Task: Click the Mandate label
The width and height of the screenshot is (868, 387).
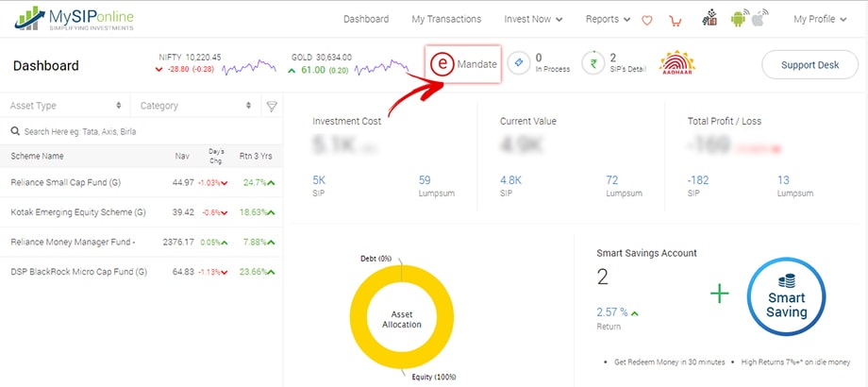Action: coord(476,64)
